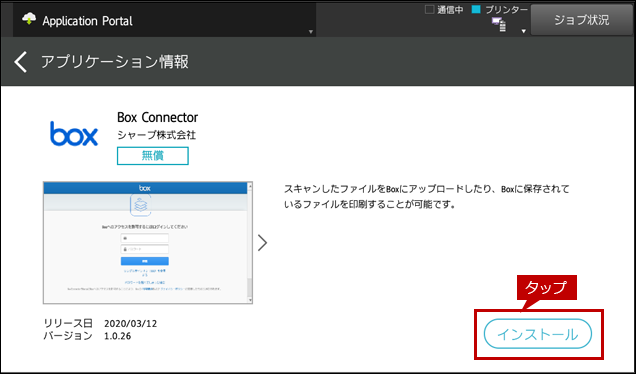Open the dropdown arrow beside the printer icon
Screen dimensions: 636x374
pyautogui.click(x=524, y=31)
